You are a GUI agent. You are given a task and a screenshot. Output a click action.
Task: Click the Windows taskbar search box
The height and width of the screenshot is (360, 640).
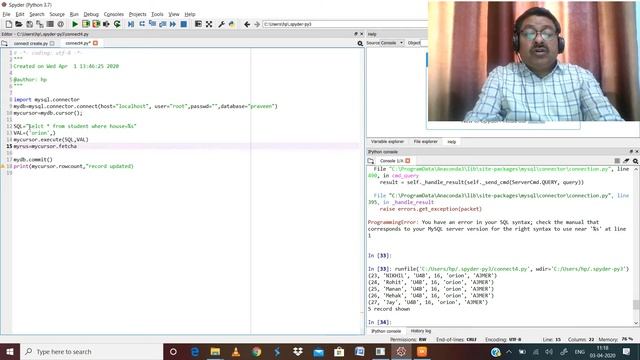click(91, 351)
